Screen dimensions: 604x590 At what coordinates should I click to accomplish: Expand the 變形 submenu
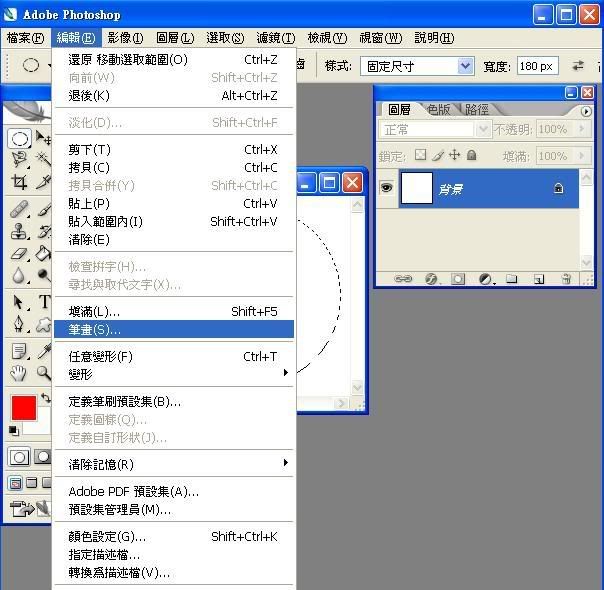pos(174,374)
